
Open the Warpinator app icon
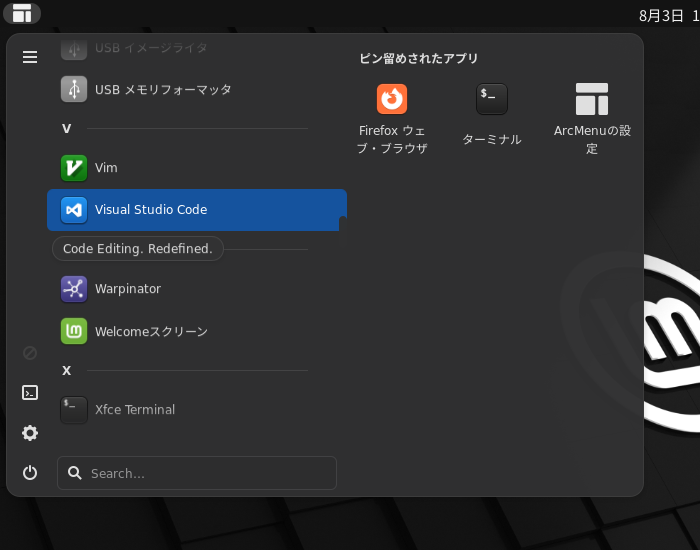tap(74, 289)
